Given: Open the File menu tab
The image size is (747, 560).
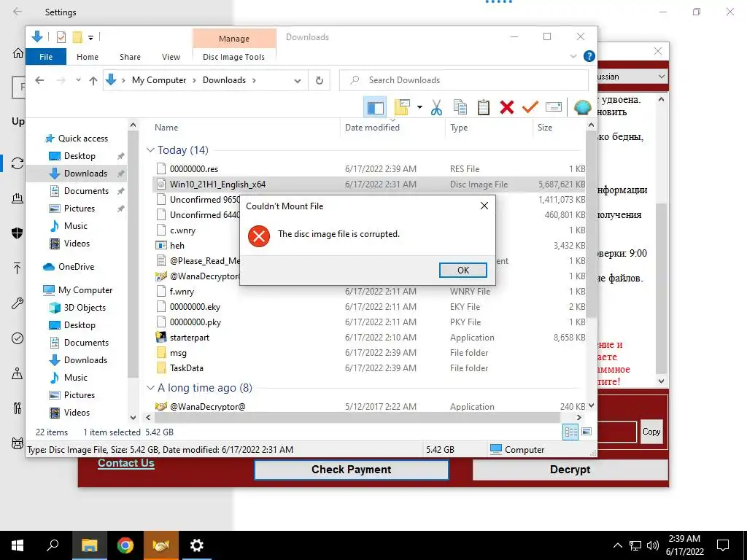Looking at the screenshot, I should pos(46,57).
